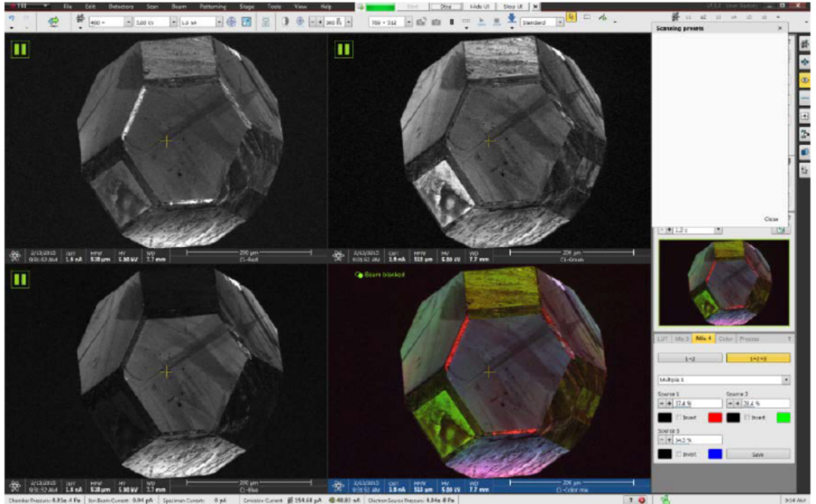Open the File menu
This screenshot has width=816, height=504.
(68, 7)
